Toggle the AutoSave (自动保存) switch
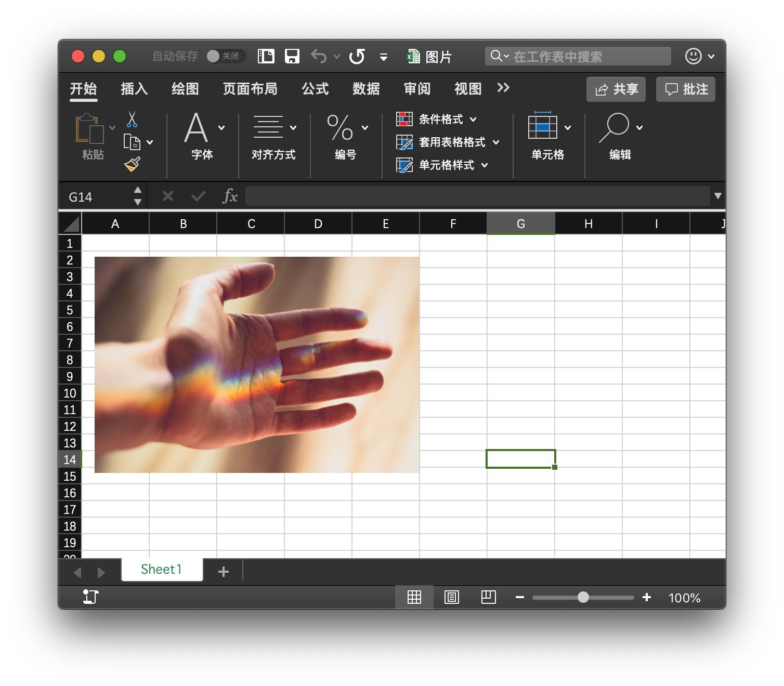Image resolution: width=784 pixels, height=686 pixels. [x=226, y=56]
